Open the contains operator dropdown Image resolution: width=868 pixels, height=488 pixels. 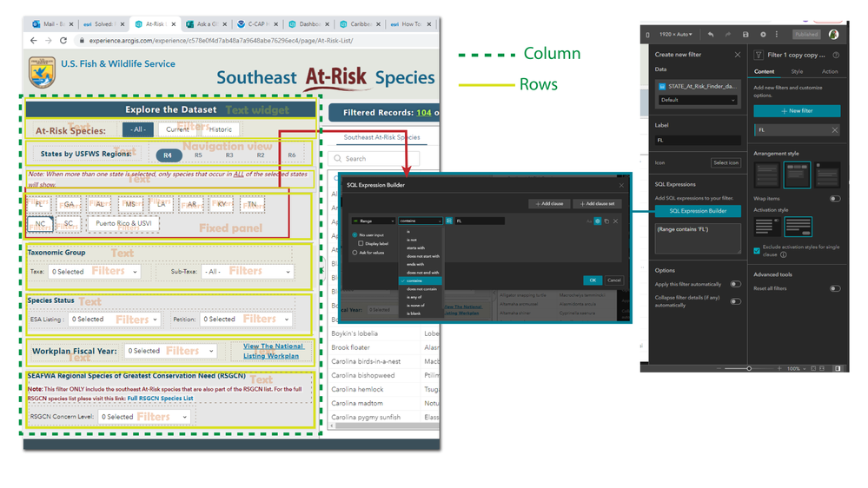pos(421,221)
